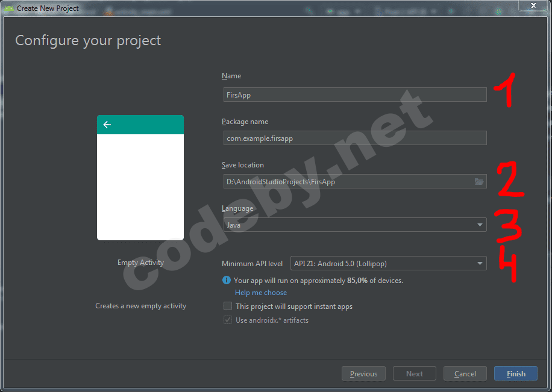
Task: Click the 'Creates a new empty activity' text
Action: 140,306
